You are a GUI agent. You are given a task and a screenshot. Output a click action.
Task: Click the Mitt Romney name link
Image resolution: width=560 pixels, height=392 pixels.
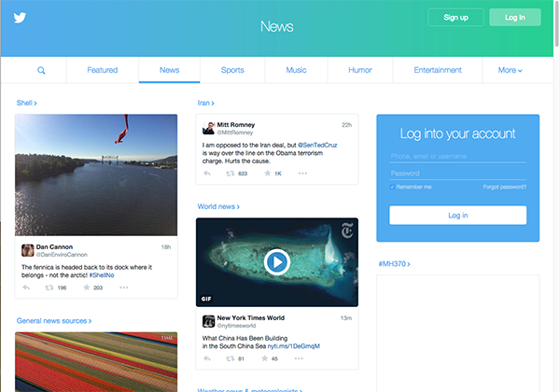point(236,124)
